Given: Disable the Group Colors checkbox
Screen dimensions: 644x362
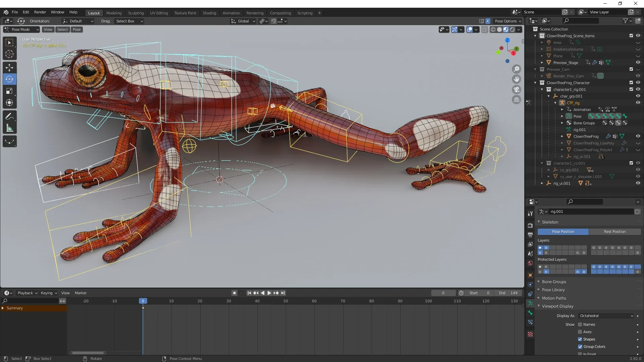Looking at the screenshot, I should [x=580, y=347].
